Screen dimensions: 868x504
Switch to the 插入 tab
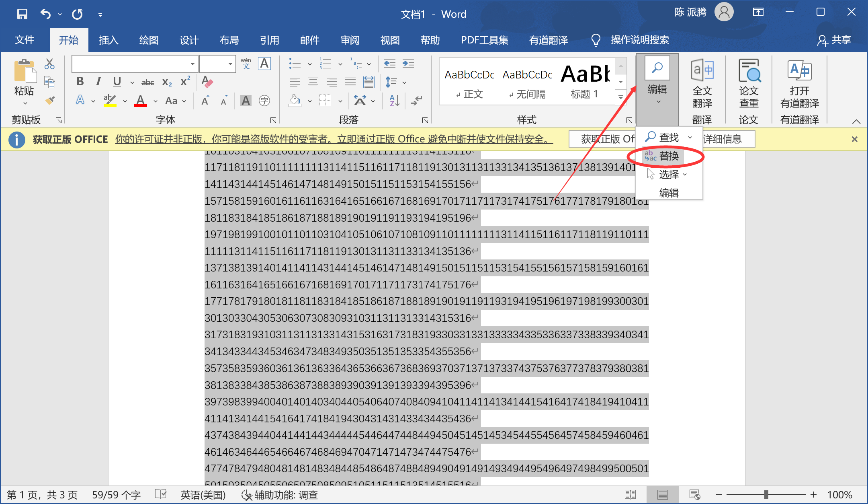[x=108, y=40]
